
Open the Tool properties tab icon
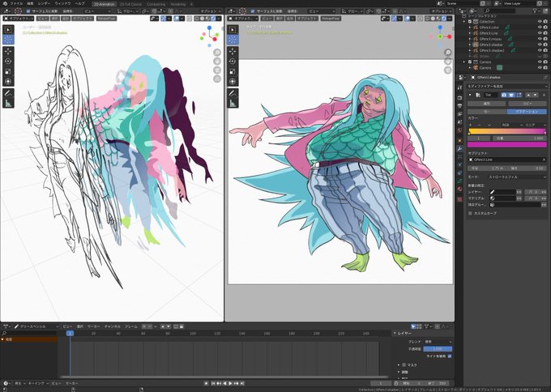tap(459, 87)
